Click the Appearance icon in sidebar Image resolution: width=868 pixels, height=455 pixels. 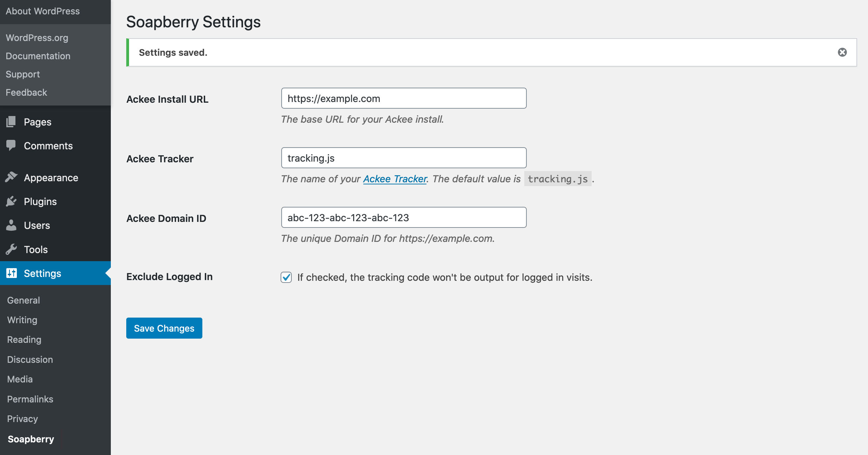point(11,177)
